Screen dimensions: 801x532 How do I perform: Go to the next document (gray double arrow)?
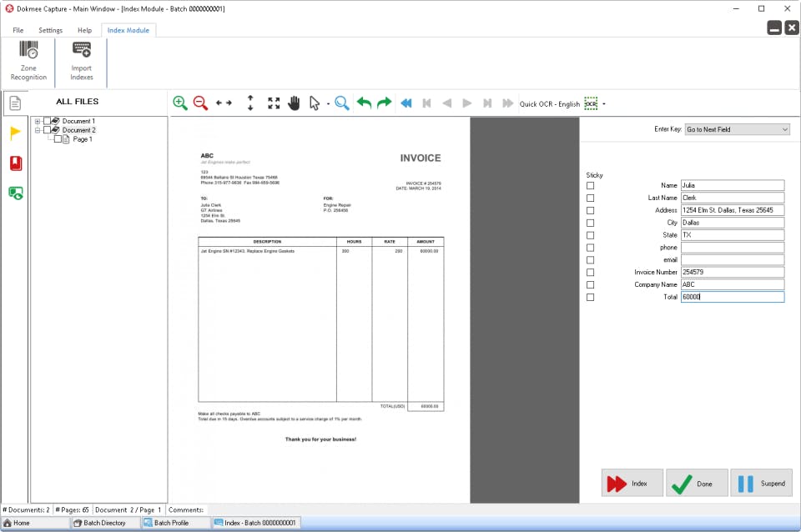pos(507,103)
